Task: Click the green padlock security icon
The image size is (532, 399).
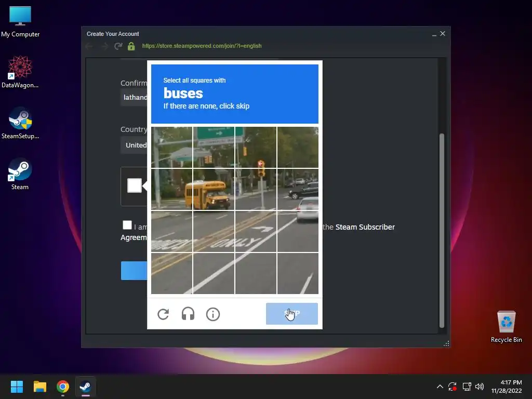Action: (x=131, y=46)
